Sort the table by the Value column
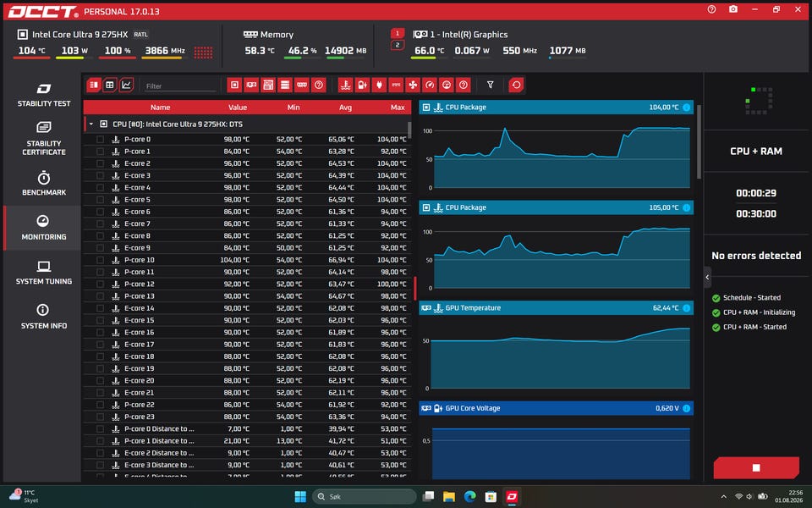812x508 pixels. click(238, 108)
